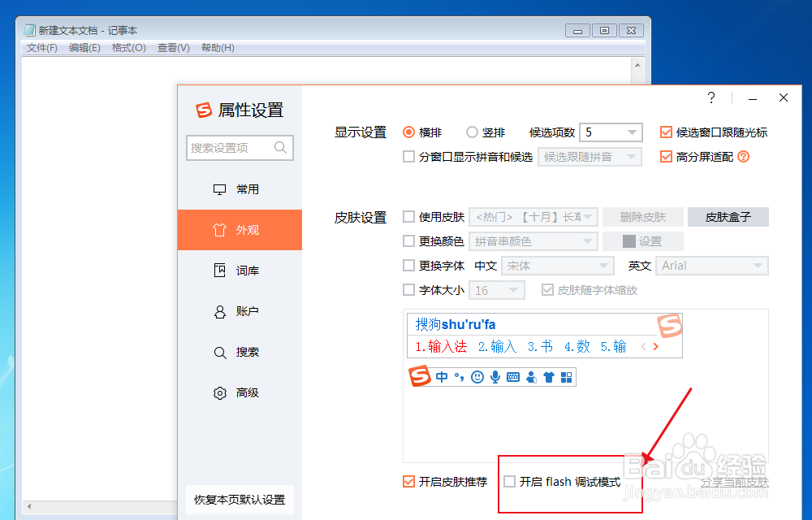Open the 拼音串颜色 dropdown
812x520 pixels.
[x=533, y=240]
